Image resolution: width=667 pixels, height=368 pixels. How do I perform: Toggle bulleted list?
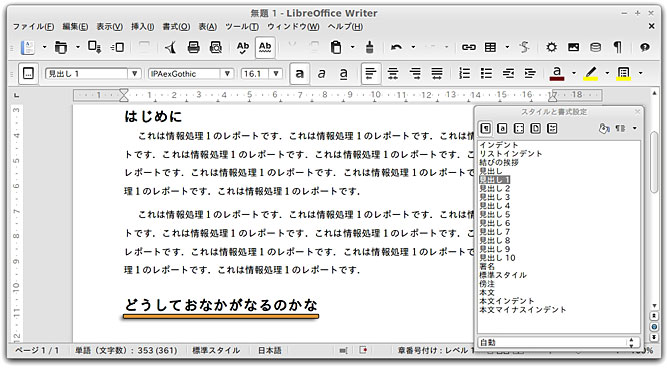(486, 74)
